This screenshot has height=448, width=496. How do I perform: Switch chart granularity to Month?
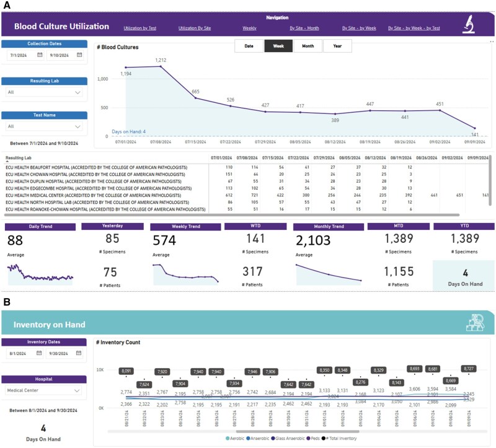pyautogui.click(x=308, y=46)
